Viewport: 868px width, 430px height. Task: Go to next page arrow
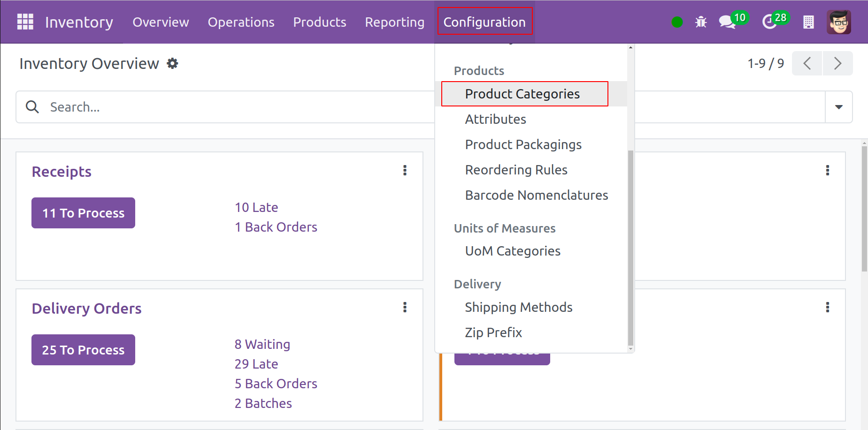coord(837,63)
